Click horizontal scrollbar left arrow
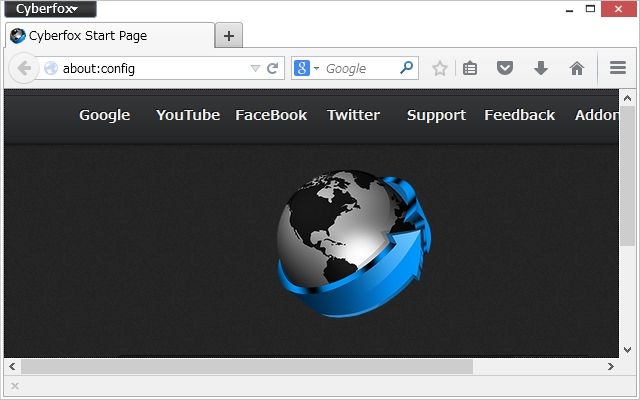The image size is (640, 400). point(12,367)
